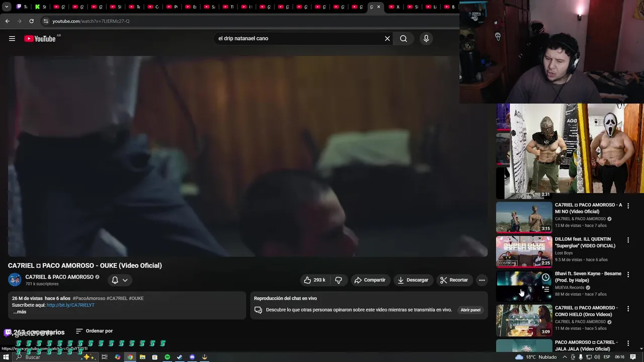
Task: Click the Recortar clip button
Action: (454, 280)
